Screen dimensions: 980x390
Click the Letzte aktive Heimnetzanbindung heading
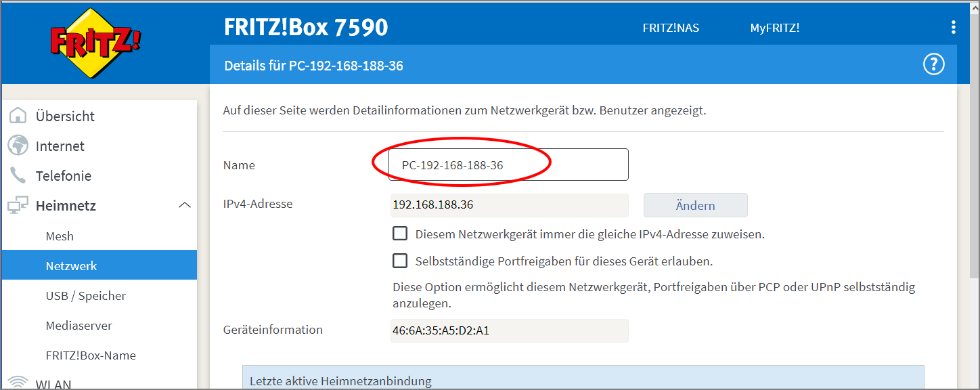click(340, 381)
